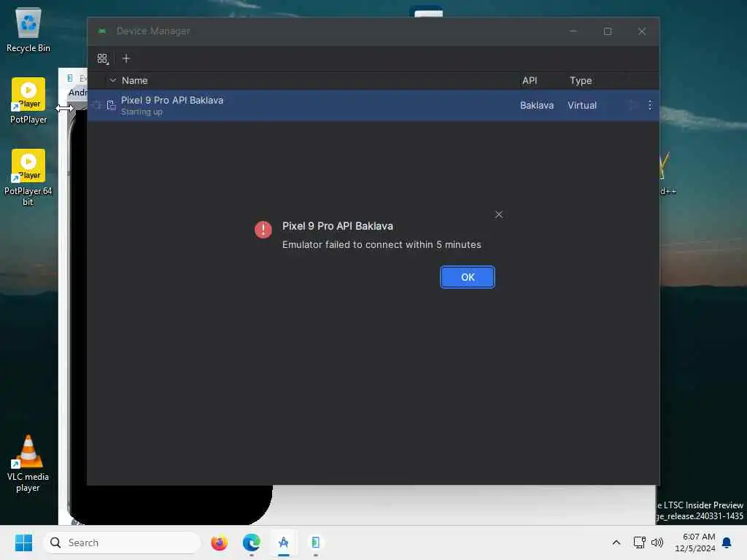Open the device grouping options icon
Viewport: 747px width, 560px height.
coord(102,58)
